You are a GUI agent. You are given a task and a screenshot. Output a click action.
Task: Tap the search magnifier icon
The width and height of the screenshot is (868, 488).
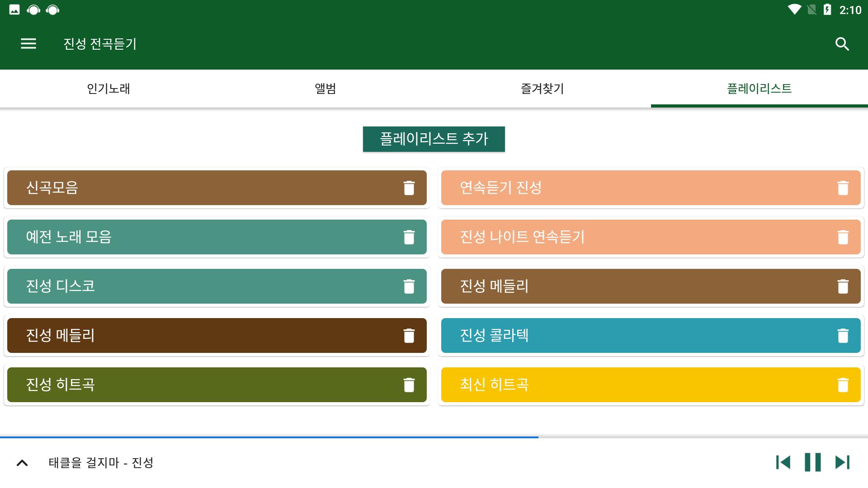click(x=842, y=44)
